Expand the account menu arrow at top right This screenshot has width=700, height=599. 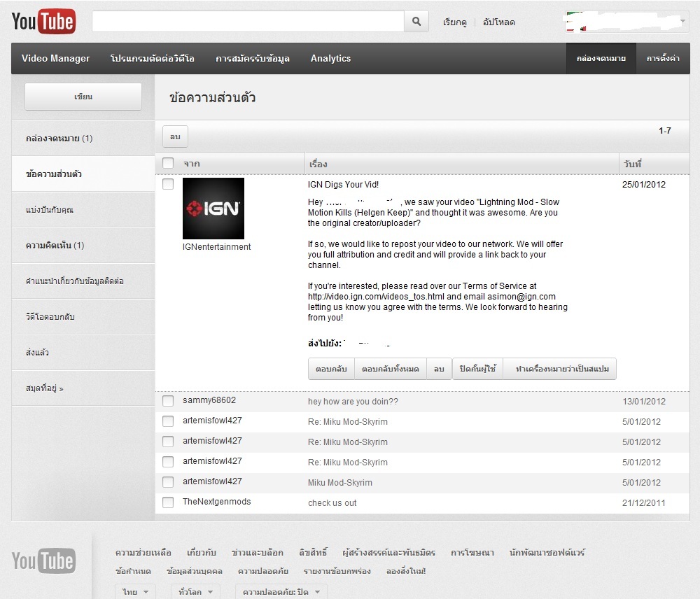click(682, 21)
